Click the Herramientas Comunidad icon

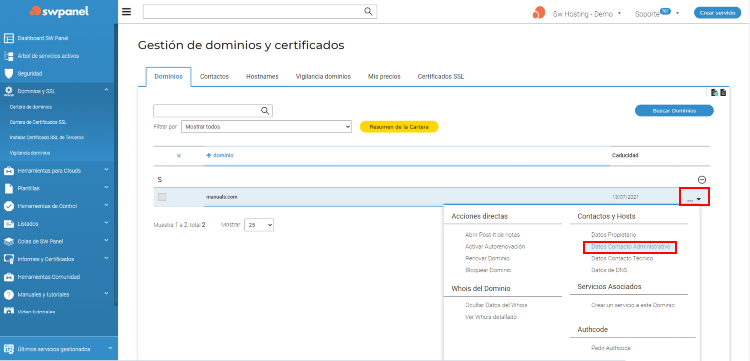tap(8, 277)
